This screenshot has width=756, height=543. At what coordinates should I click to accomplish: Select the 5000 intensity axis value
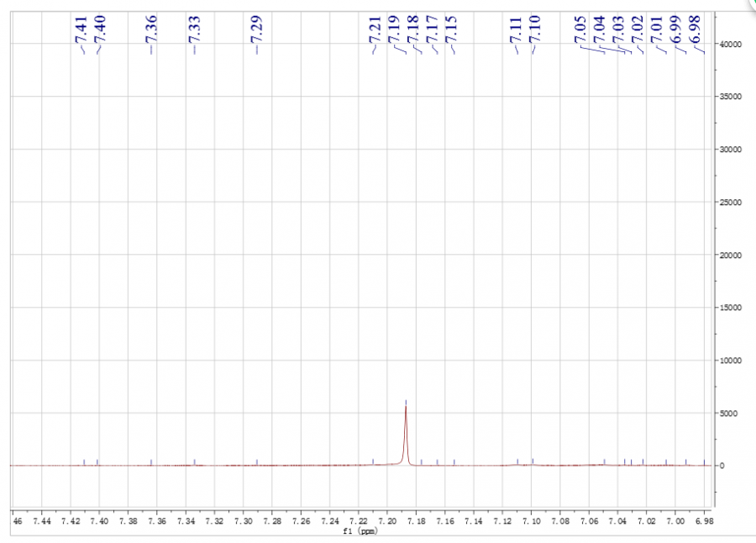pos(728,414)
